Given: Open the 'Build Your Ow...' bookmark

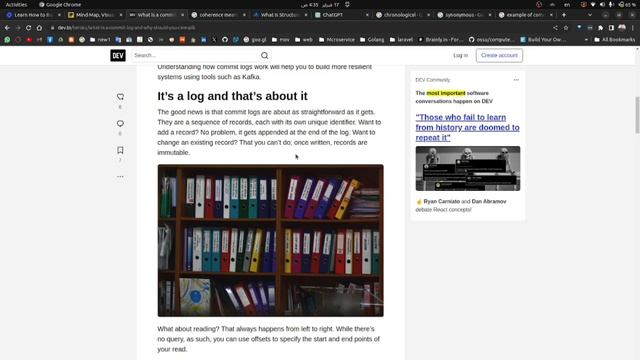Looking at the screenshot, I should coord(543,40).
